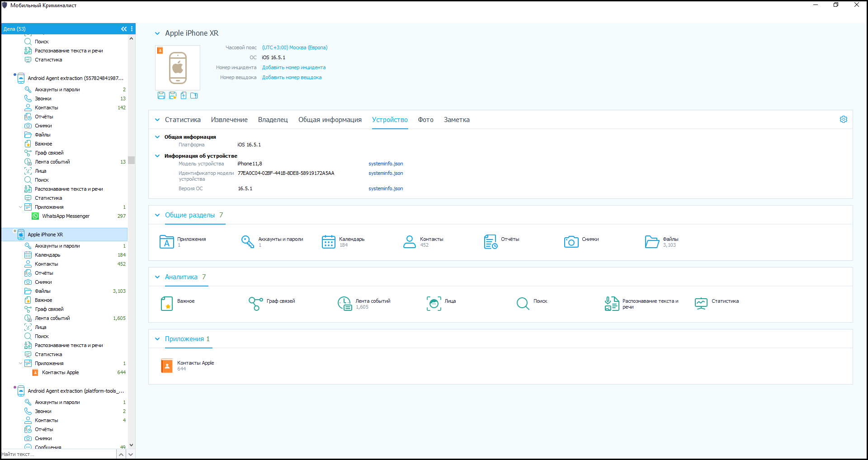Click the (UTC+3:00) Москва time zone link
This screenshot has width=868, height=460.
(x=295, y=47)
